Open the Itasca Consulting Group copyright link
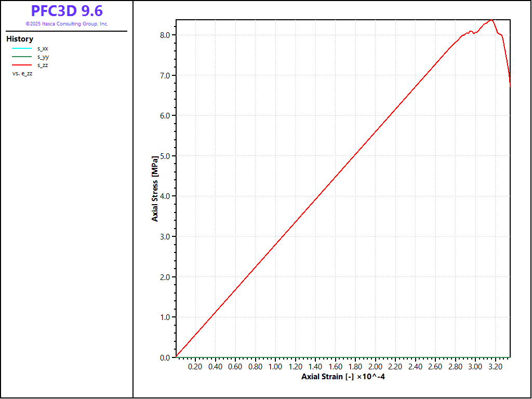This screenshot has height=399, width=532. click(x=66, y=24)
